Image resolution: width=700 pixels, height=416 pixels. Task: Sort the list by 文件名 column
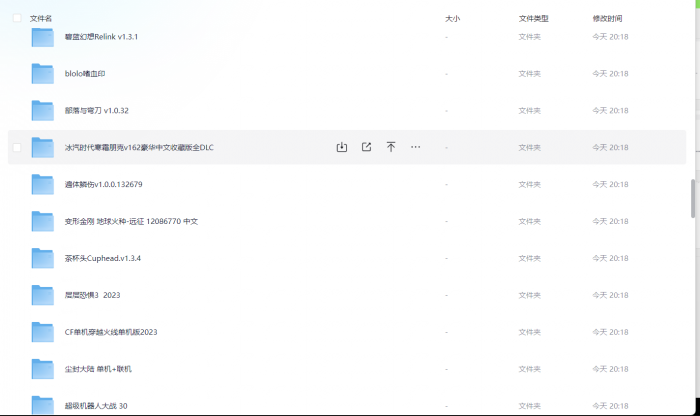(x=41, y=18)
